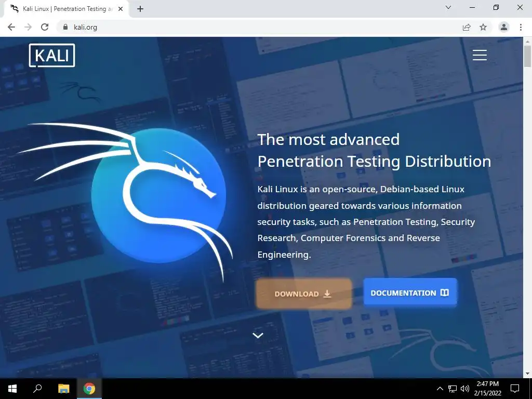The height and width of the screenshot is (399, 532).
Task: Bookmark this page with the star icon
Action: click(483, 27)
